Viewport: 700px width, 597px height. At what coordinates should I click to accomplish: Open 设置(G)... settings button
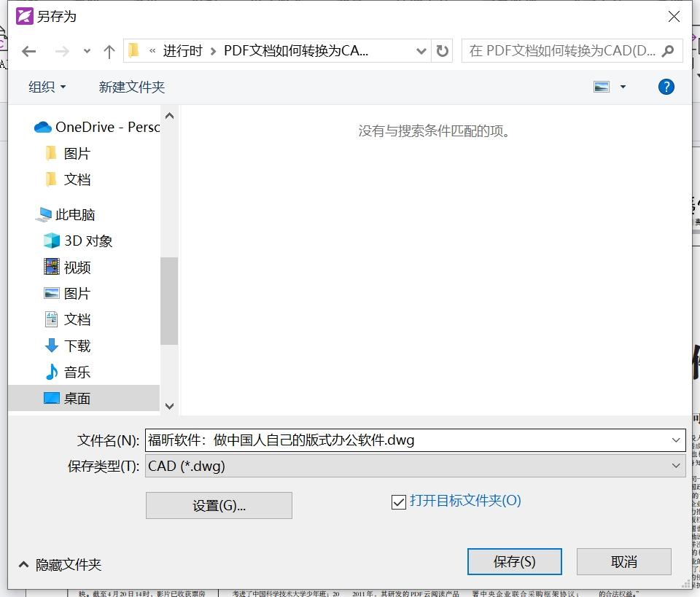pyautogui.click(x=219, y=506)
